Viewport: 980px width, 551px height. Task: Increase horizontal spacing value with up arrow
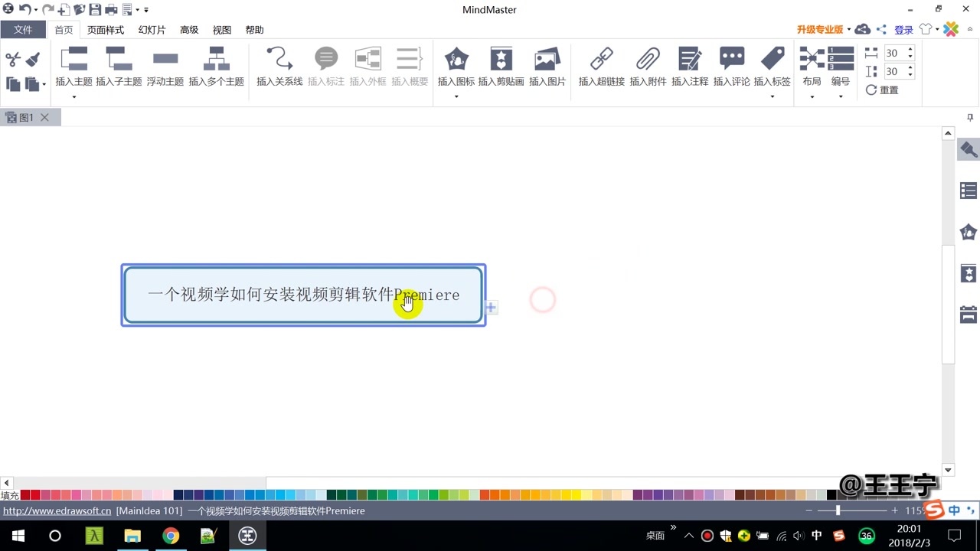click(x=910, y=50)
